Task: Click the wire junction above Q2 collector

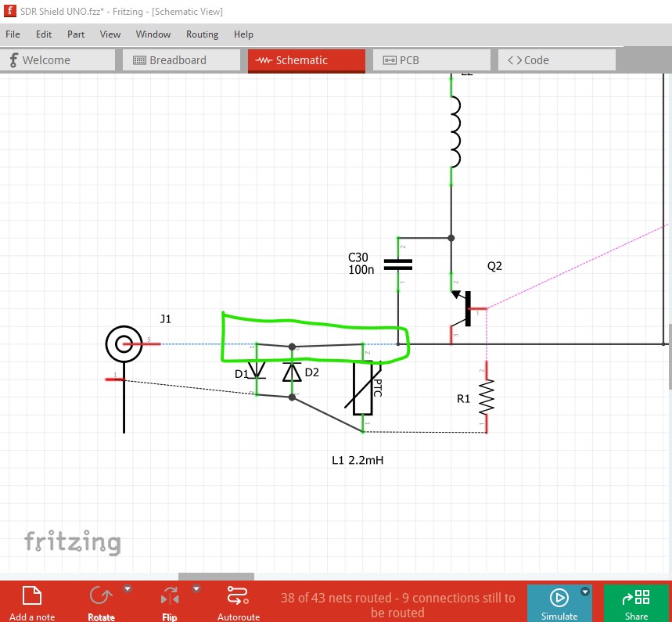Action: pyautogui.click(x=451, y=238)
